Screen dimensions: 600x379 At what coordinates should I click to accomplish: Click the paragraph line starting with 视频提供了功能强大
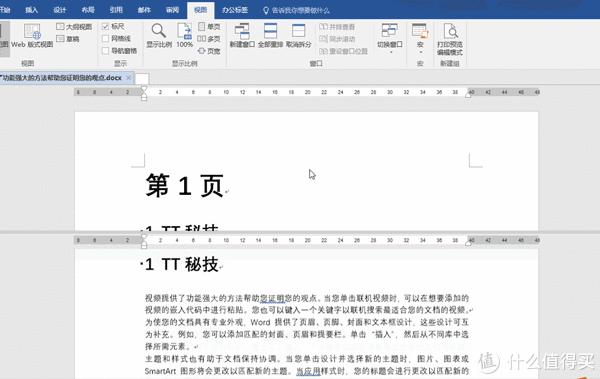point(307,298)
